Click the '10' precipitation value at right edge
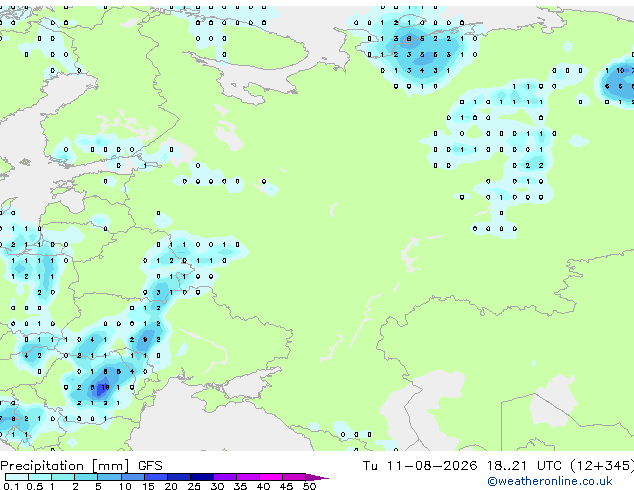The width and height of the screenshot is (634, 490). [x=620, y=70]
